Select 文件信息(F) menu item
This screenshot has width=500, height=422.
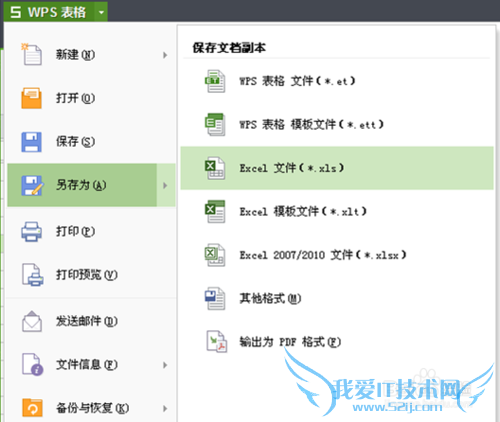tap(91, 365)
